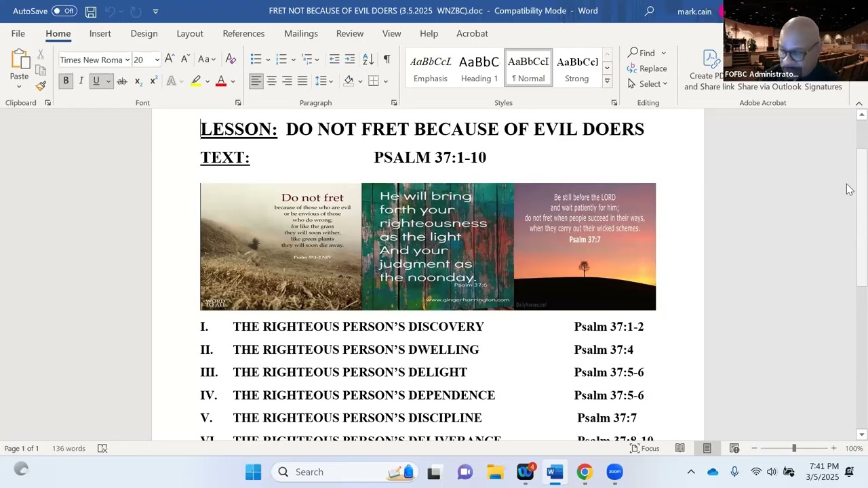Click the Sort A-to-Z icon

(x=368, y=60)
